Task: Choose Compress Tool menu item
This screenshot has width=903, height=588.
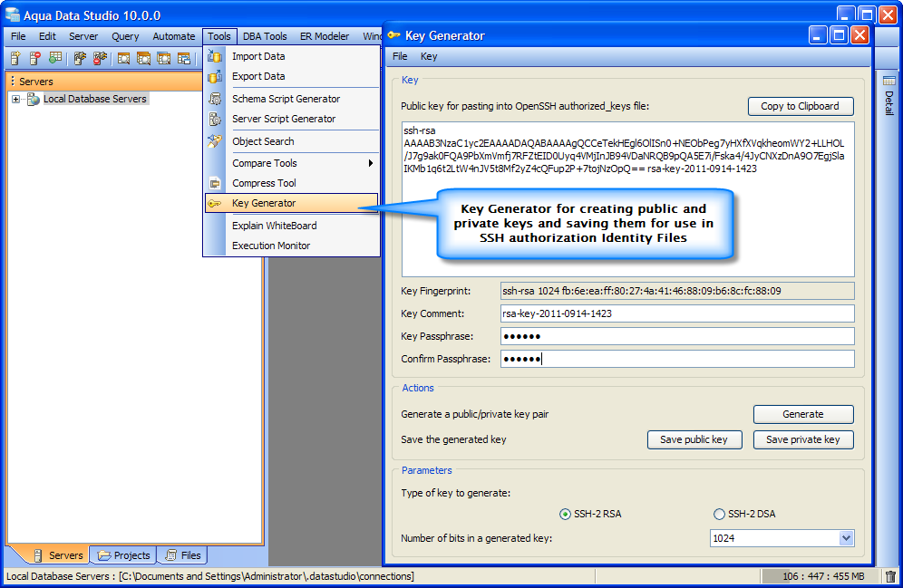Action: (293, 184)
